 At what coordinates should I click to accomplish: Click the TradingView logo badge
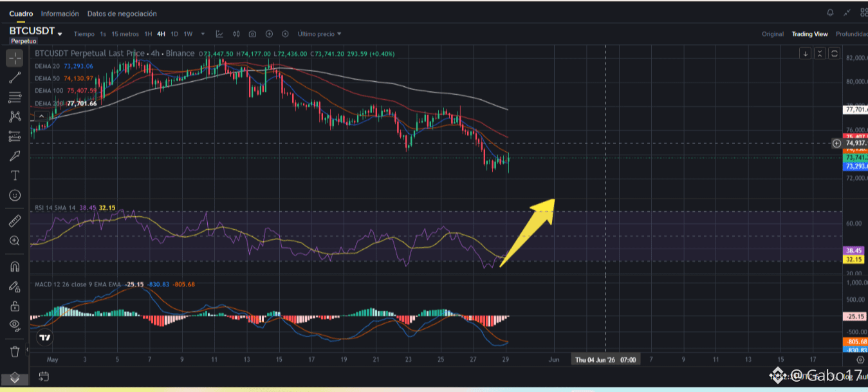[x=45, y=337]
